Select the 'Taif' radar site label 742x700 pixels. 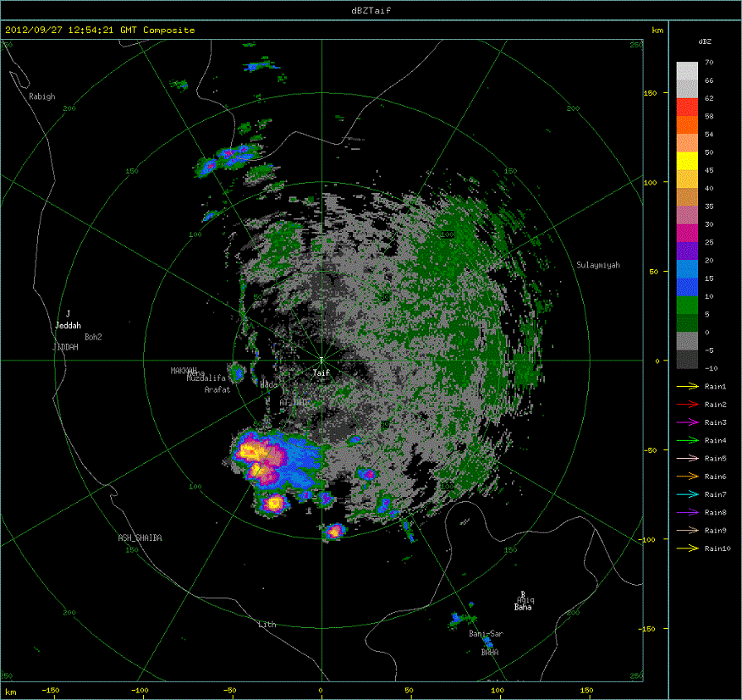(322, 373)
